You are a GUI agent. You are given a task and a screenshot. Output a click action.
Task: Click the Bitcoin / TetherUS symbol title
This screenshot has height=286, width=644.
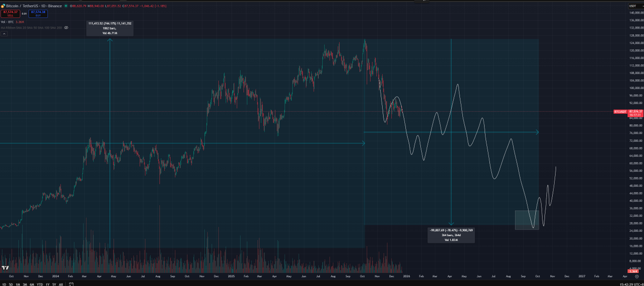(x=34, y=6)
